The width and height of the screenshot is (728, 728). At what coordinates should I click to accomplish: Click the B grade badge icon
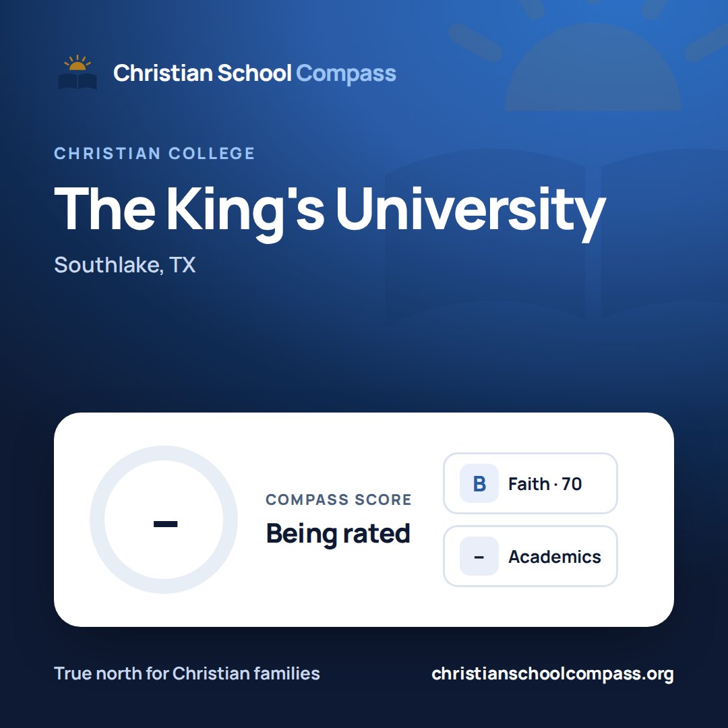[x=479, y=483]
